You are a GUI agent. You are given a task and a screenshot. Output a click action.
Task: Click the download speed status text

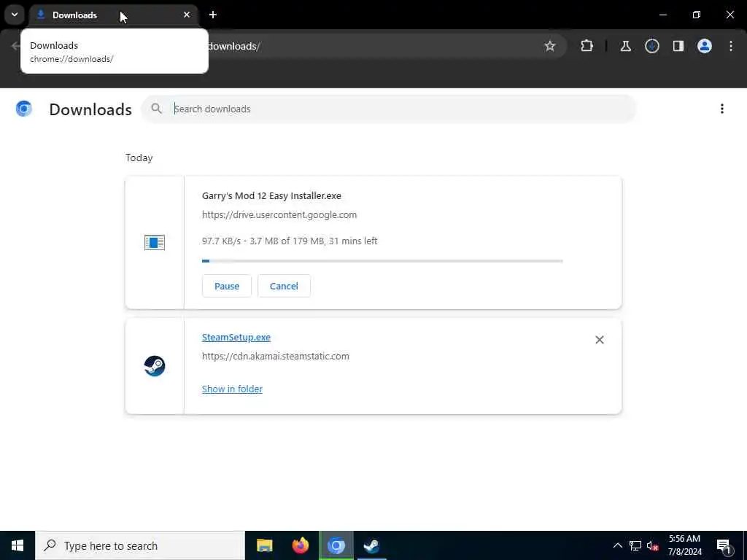[290, 241]
